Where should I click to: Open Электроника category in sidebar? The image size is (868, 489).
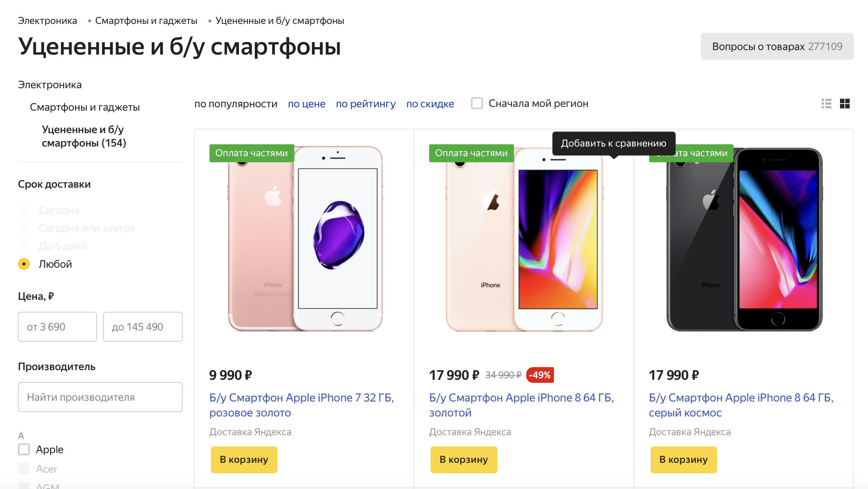click(50, 85)
